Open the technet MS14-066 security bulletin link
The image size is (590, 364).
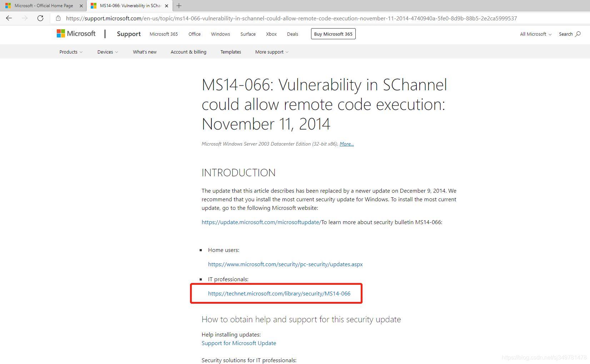pos(279,293)
